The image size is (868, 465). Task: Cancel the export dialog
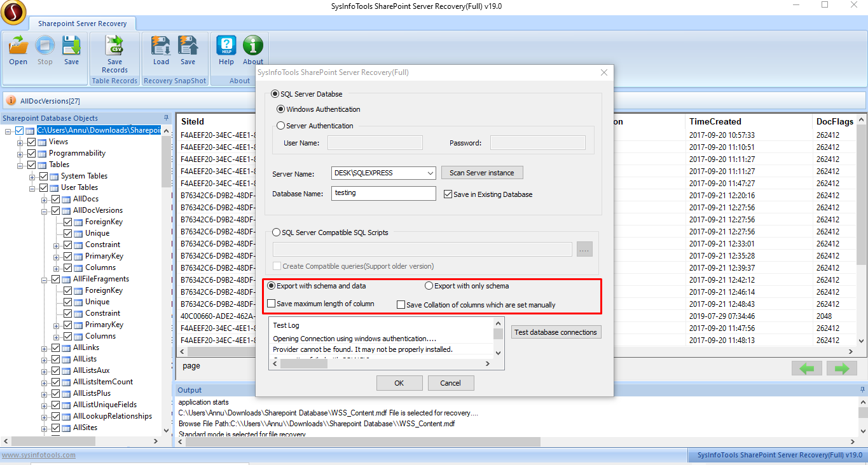click(x=450, y=383)
